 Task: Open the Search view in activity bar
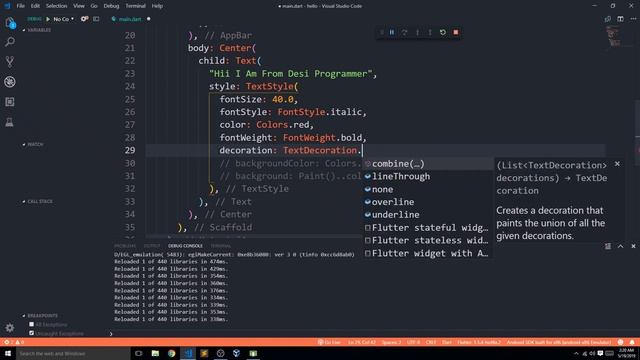(x=10, y=42)
